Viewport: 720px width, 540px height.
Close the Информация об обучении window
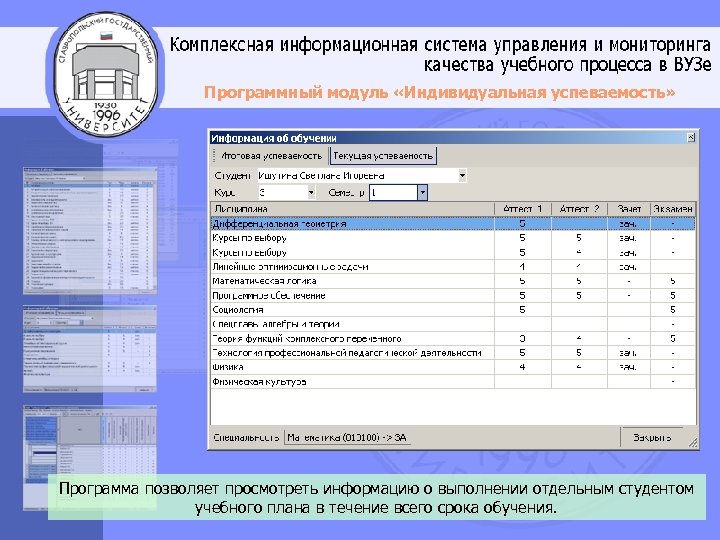(691, 137)
